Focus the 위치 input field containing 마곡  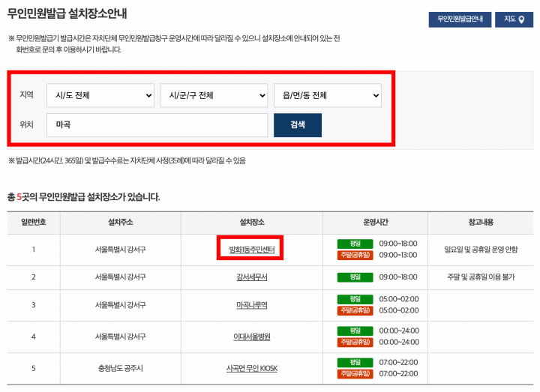pos(157,125)
